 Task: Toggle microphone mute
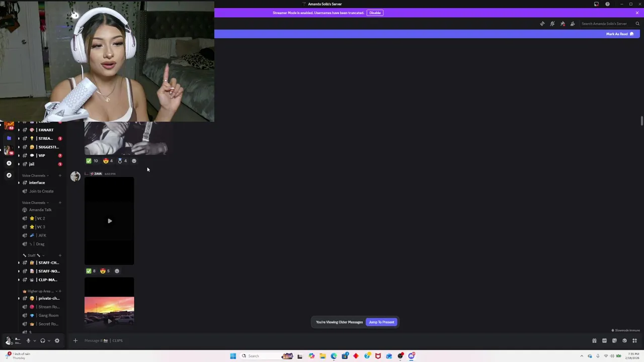click(x=28, y=341)
